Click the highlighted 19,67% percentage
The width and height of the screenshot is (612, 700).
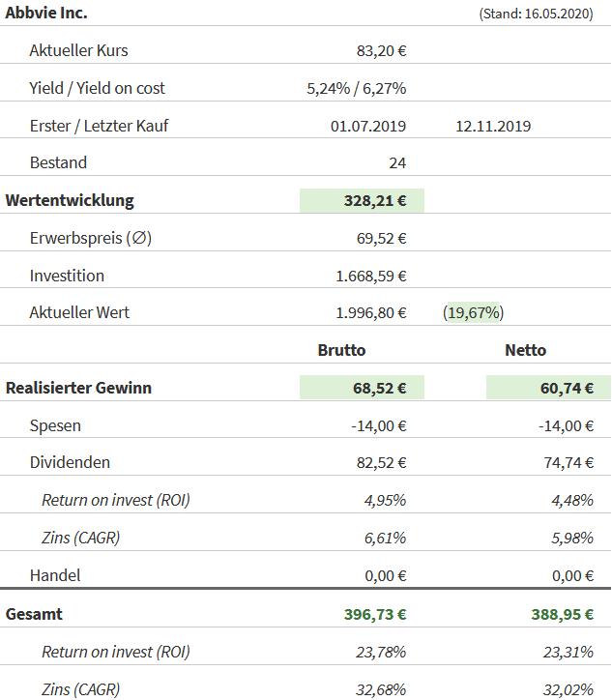pos(473,312)
